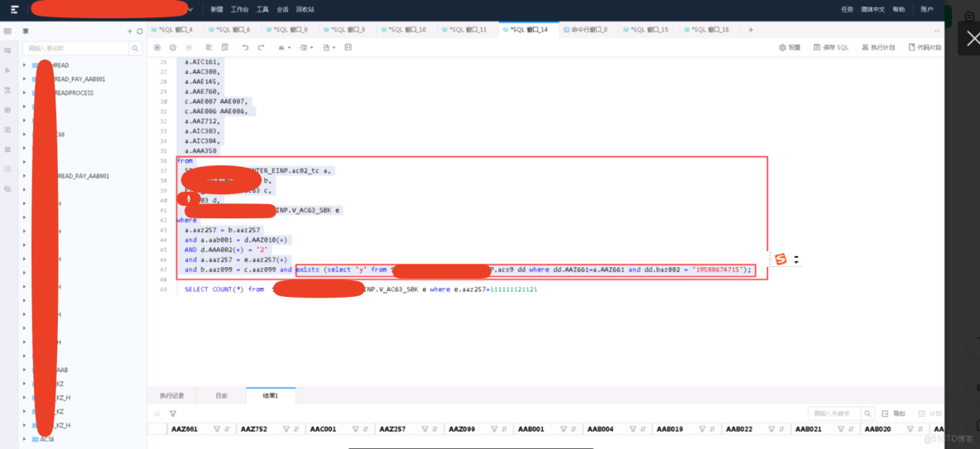Sort the AAZ661 column
980x449 pixels.
pyautogui.click(x=227, y=429)
